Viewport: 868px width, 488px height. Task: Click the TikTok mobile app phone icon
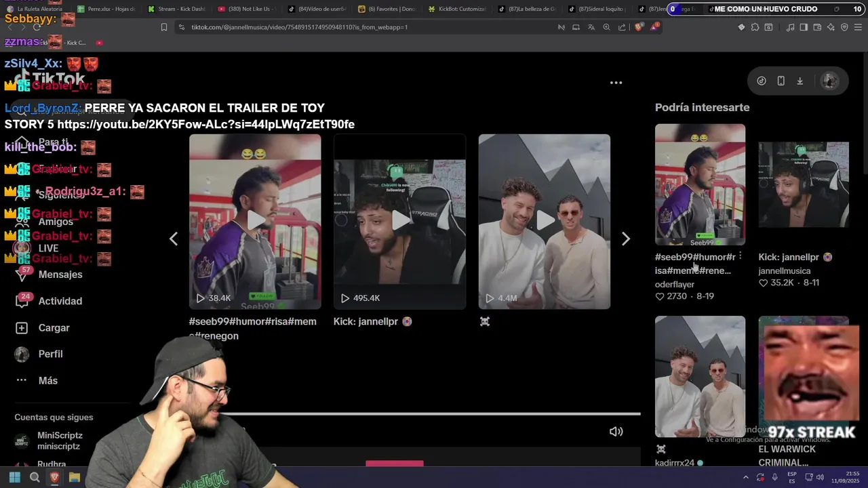click(781, 81)
